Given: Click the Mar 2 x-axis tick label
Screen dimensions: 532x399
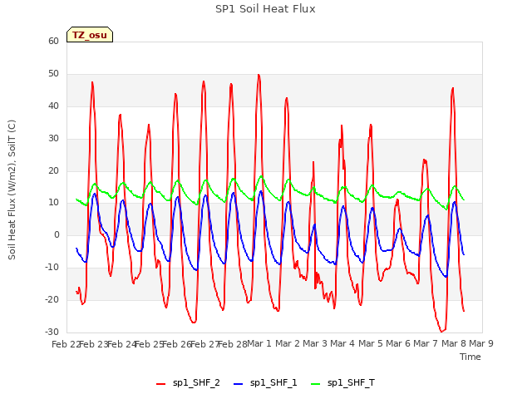Looking at the screenshot, I should 287,343.
